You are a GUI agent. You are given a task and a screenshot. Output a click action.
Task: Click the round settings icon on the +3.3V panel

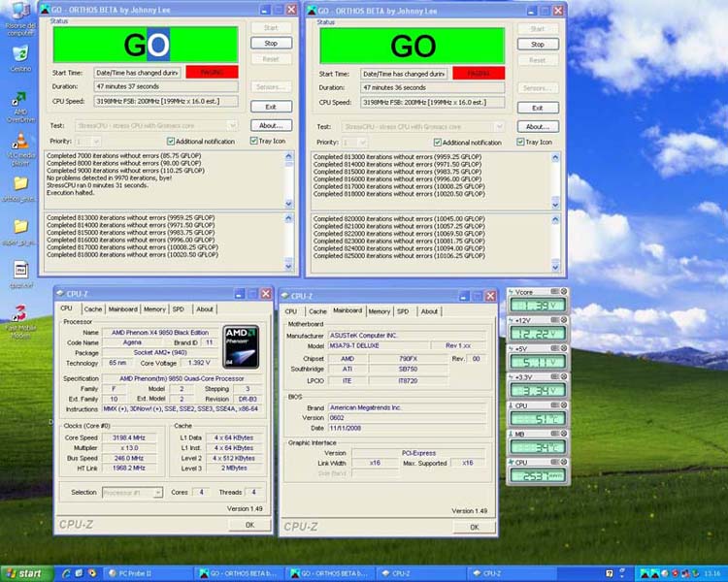[x=564, y=377]
